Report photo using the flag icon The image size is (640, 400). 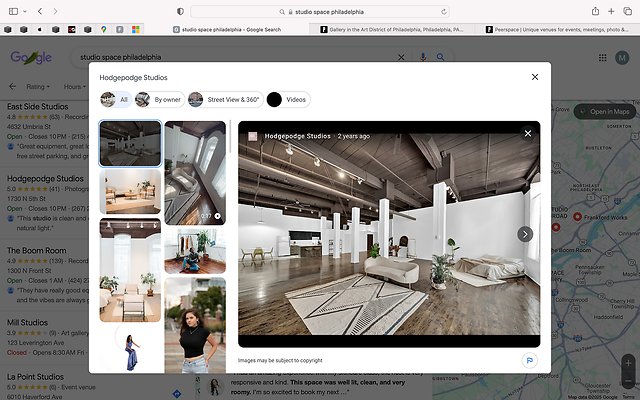pyautogui.click(x=528, y=360)
